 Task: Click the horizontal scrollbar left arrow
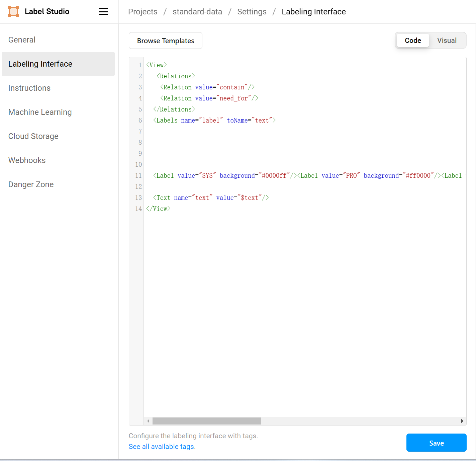pyautogui.click(x=148, y=421)
